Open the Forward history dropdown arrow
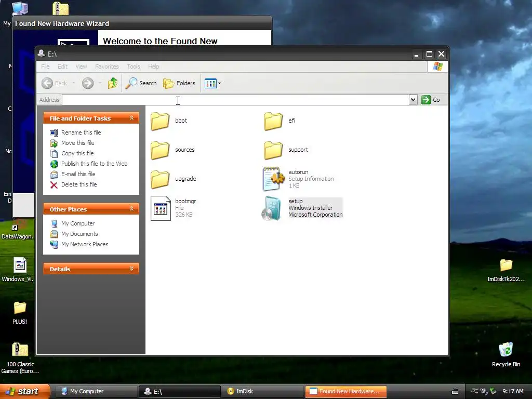Image resolution: width=532 pixels, height=399 pixels. pos(100,83)
